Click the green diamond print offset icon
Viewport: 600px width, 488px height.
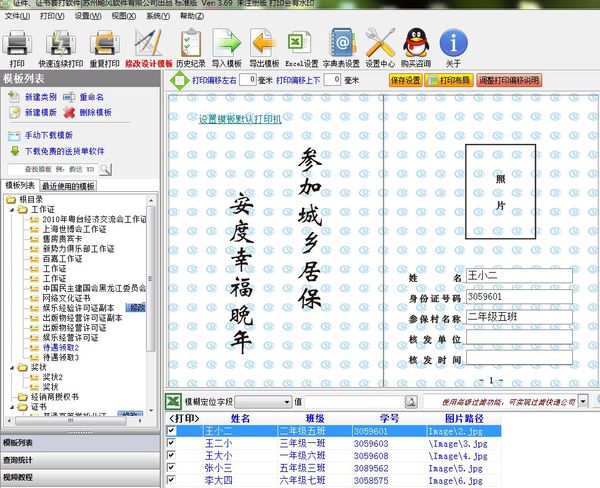coord(179,80)
